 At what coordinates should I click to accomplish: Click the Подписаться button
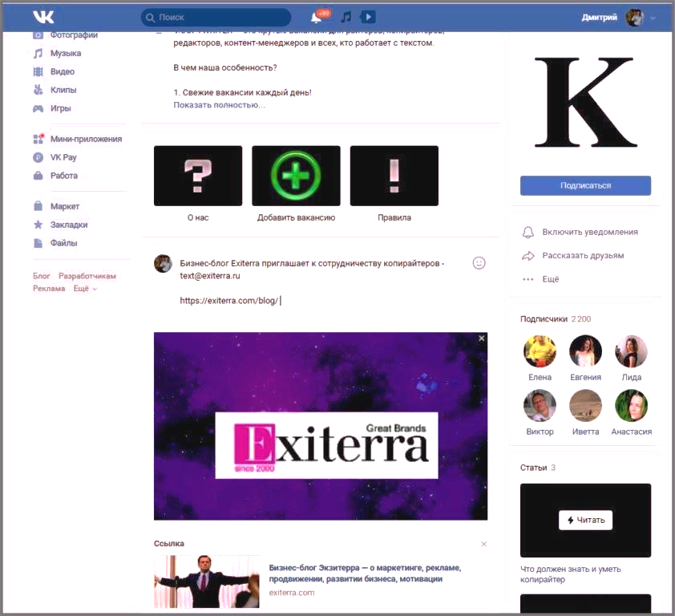[x=585, y=185]
